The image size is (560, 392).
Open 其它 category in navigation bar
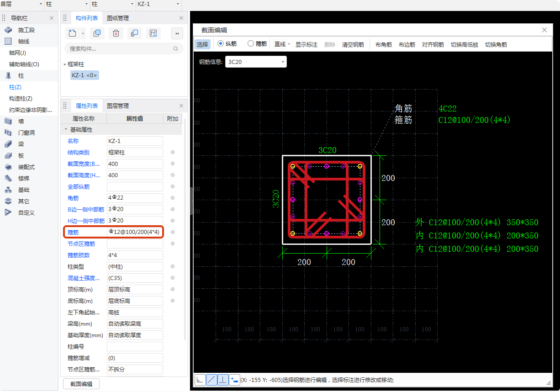point(24,201)
